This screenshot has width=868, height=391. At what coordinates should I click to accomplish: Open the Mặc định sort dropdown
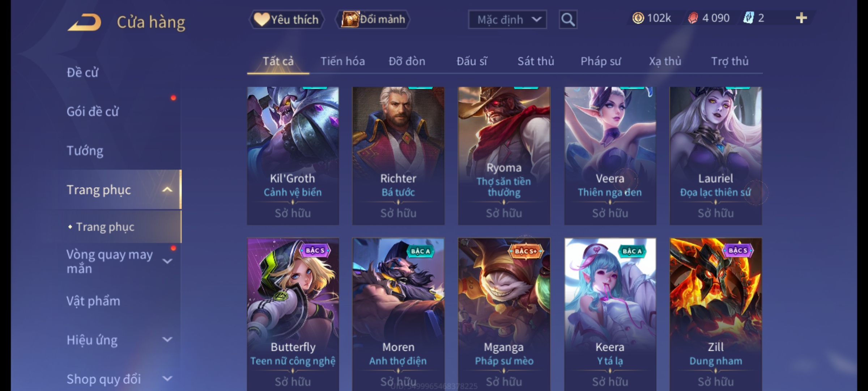tap(507, 20)
